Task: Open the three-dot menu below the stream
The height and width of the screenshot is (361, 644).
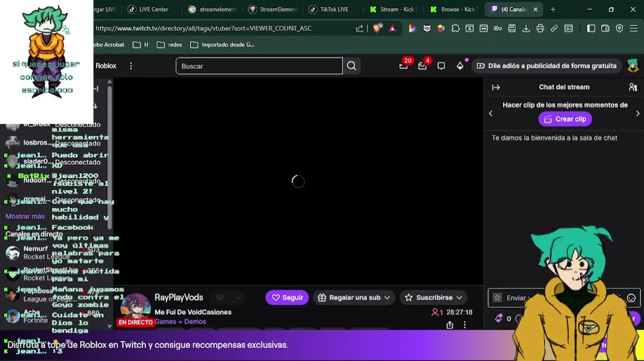Action: 465,325
